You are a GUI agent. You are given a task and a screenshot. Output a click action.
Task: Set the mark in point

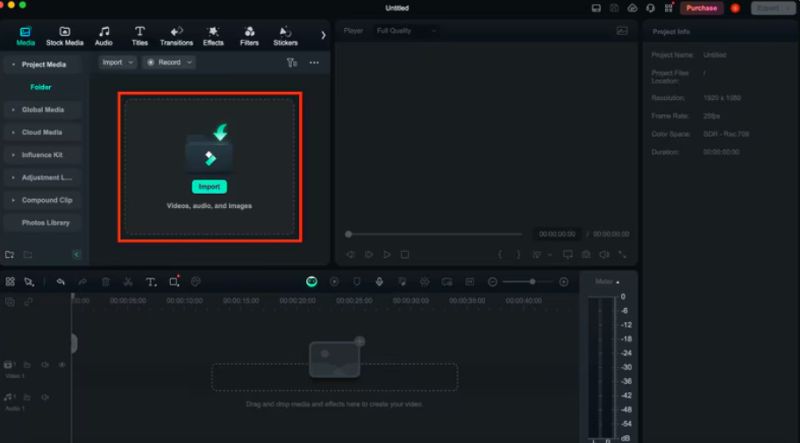coord(500,254)
